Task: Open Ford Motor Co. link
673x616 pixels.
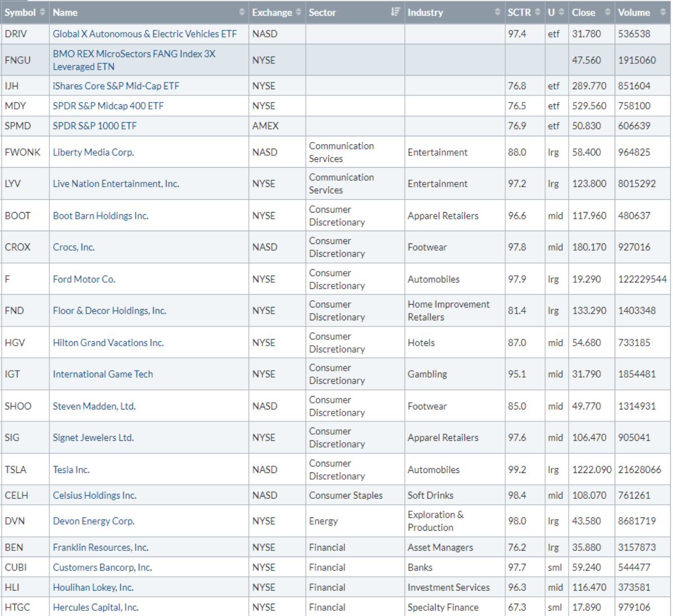Action: [84, 279]
